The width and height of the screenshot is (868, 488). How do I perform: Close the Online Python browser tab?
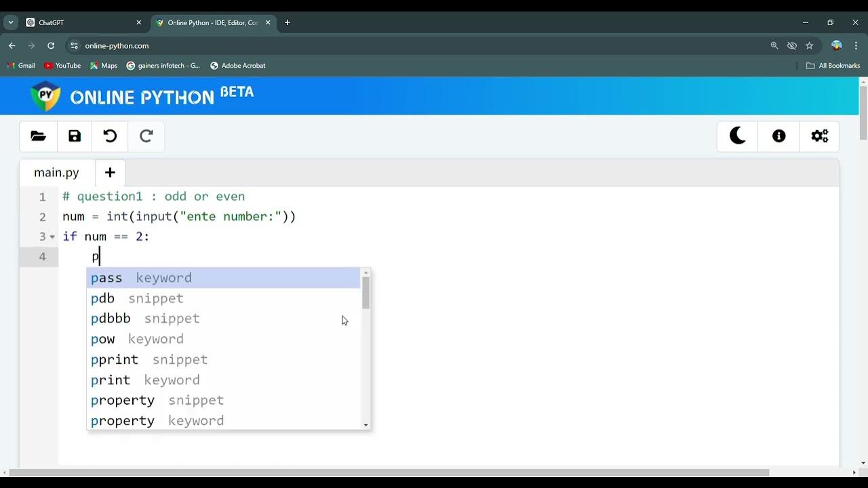tap(268, 22)
